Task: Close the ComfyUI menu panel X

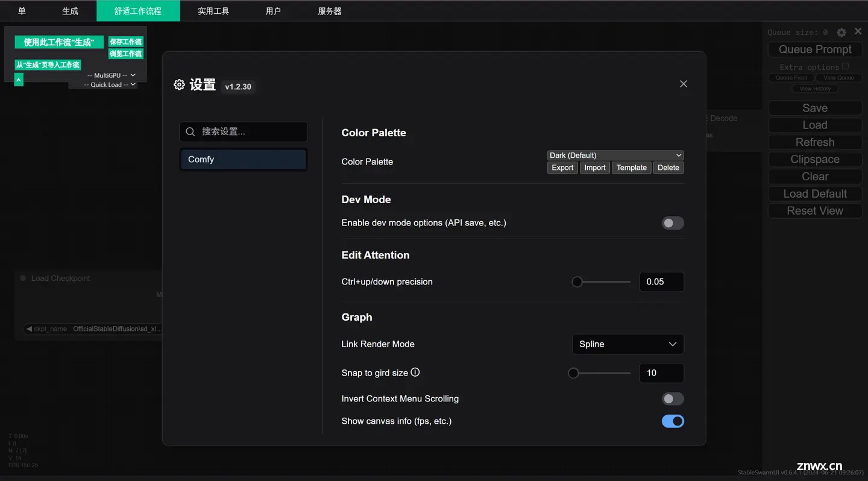Action: pos(858,32)
